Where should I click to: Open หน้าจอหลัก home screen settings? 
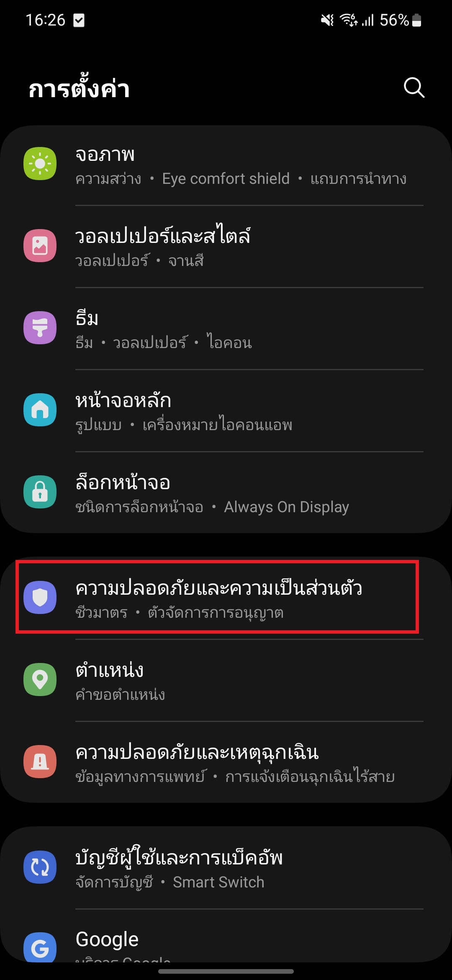226,410
